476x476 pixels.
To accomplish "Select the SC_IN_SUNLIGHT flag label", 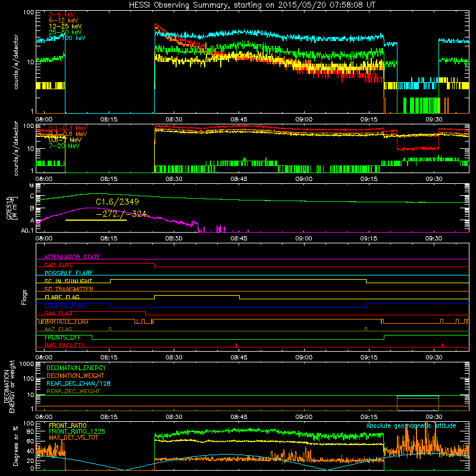I will 68,281.
